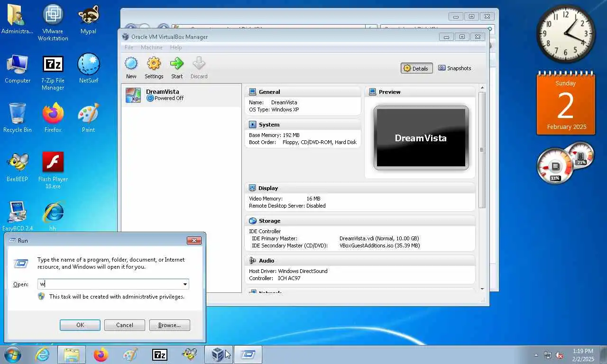Click the Audio section header
Image resolution: width=607 pixels, height=364 pixels.
point(360,261)
